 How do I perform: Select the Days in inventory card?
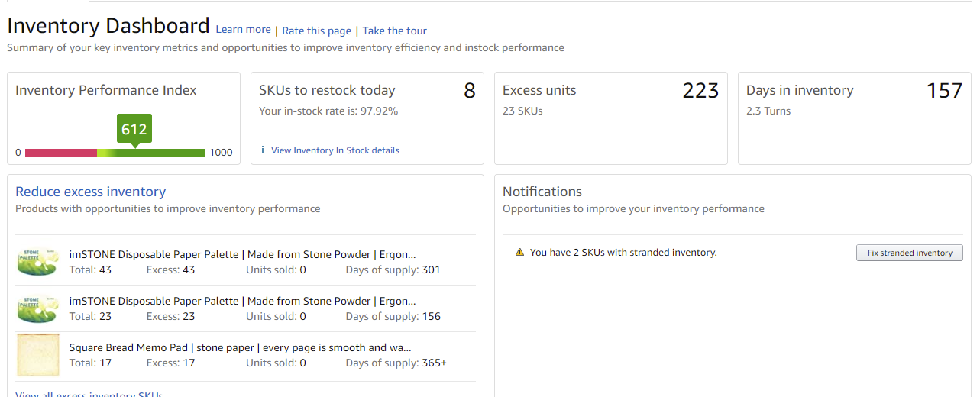click(x=854, y=118)
